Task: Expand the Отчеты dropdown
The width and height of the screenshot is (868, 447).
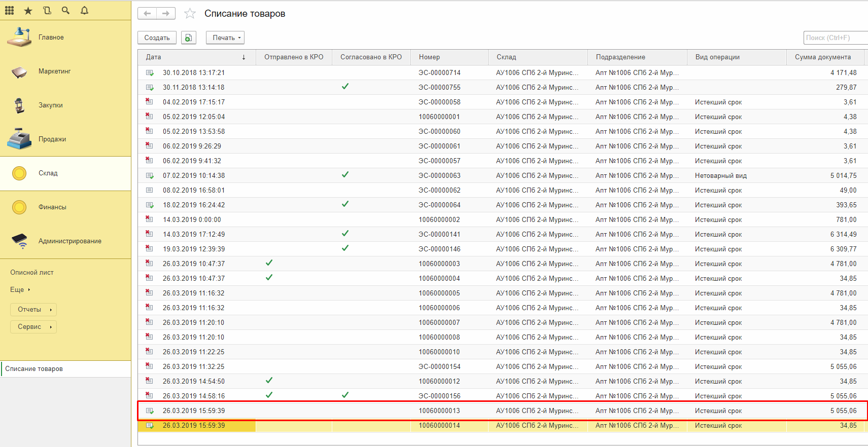Action: 33,310
